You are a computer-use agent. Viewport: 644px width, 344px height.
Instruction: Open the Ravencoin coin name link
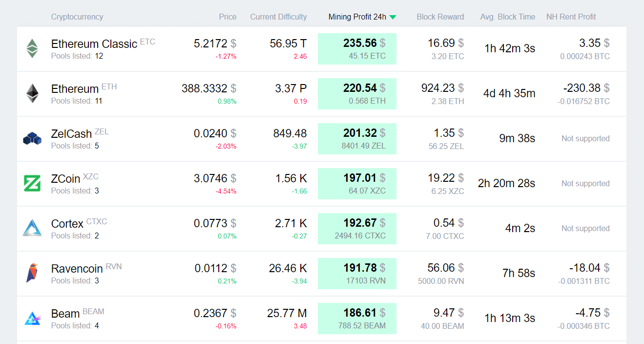click(x=77, y=269)
